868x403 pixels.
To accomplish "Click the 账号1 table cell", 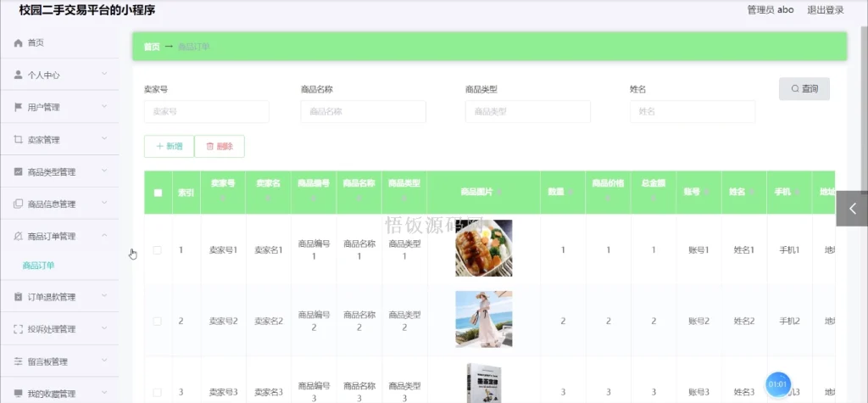I will point(699,250).
